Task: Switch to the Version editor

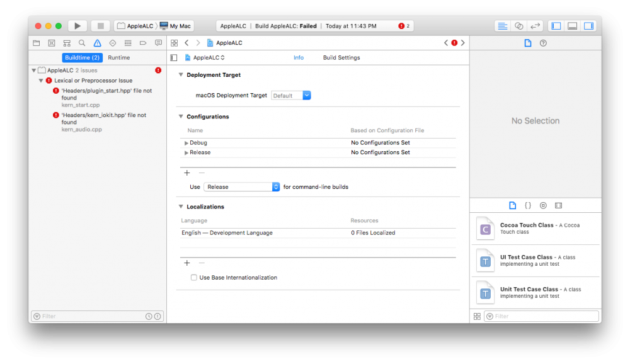Action: [535, 26]
